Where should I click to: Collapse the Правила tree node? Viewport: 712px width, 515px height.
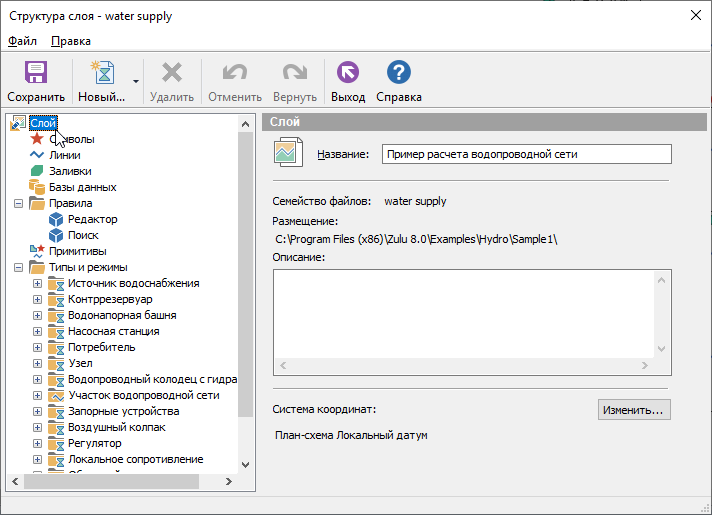click(x=19, y=203)
